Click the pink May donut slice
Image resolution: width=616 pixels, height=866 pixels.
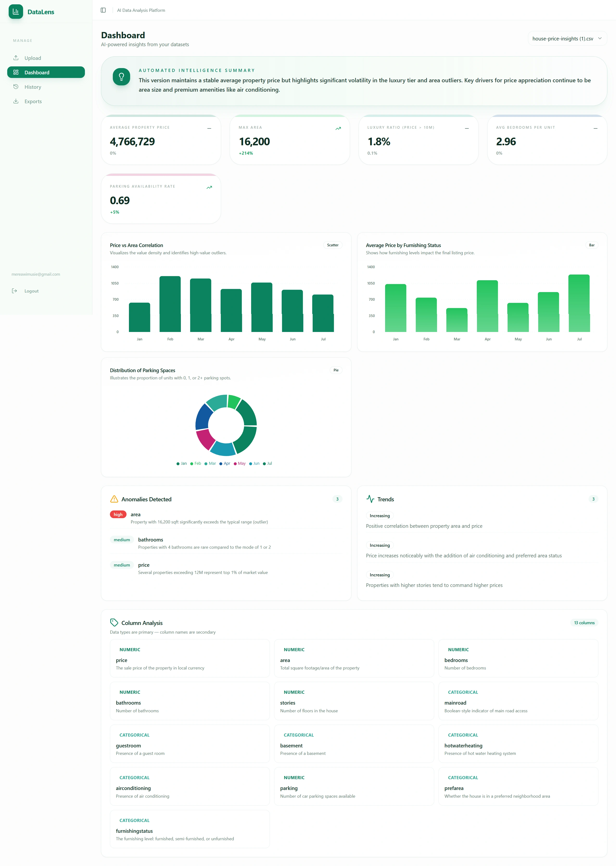click(x=205, y=439)
